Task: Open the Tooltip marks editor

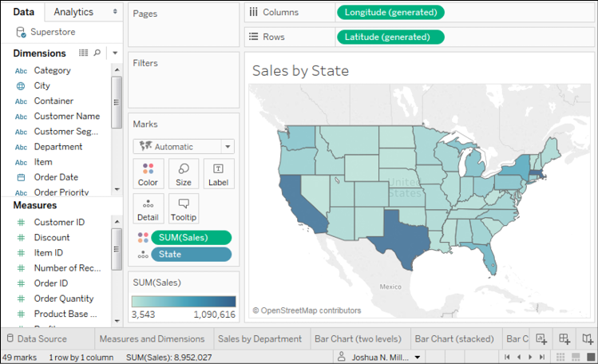Action: click(x=184, y=208)
